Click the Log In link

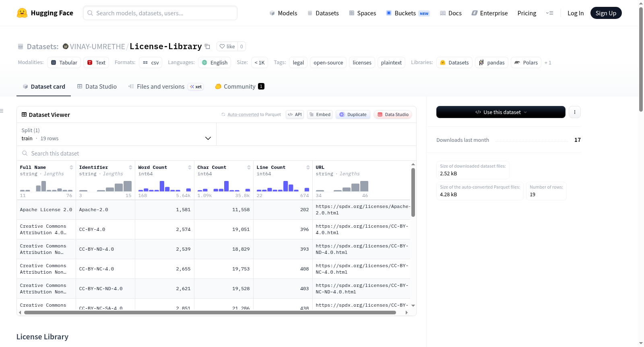(x=576, y=13)
